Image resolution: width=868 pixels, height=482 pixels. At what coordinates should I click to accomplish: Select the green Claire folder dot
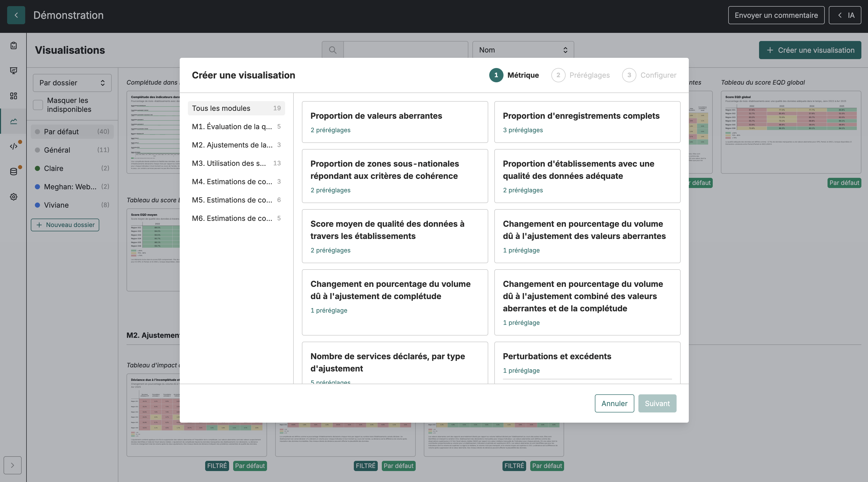(37, 168)
